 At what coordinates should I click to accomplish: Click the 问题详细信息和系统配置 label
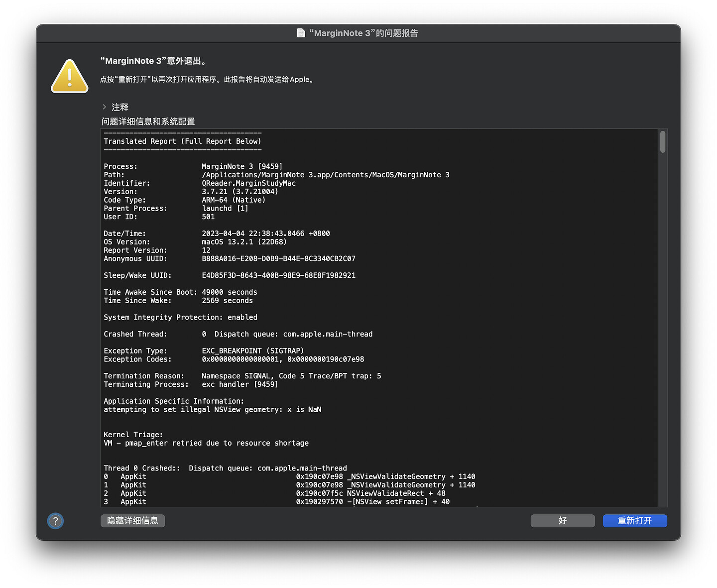[148, 121]
